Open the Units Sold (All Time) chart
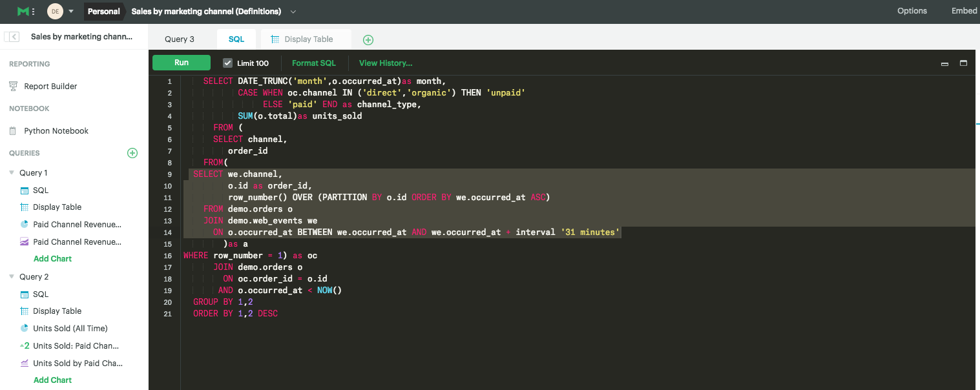 click(70, 329)
